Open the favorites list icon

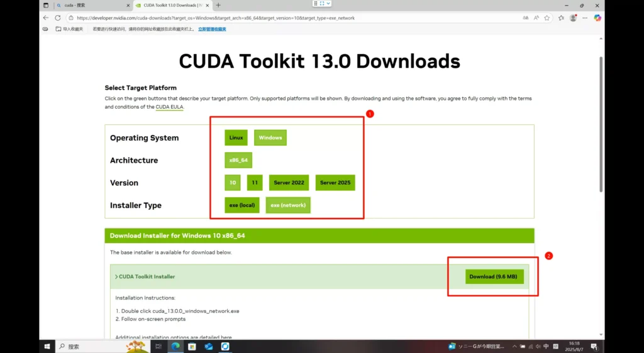click(x=560, y=18)
